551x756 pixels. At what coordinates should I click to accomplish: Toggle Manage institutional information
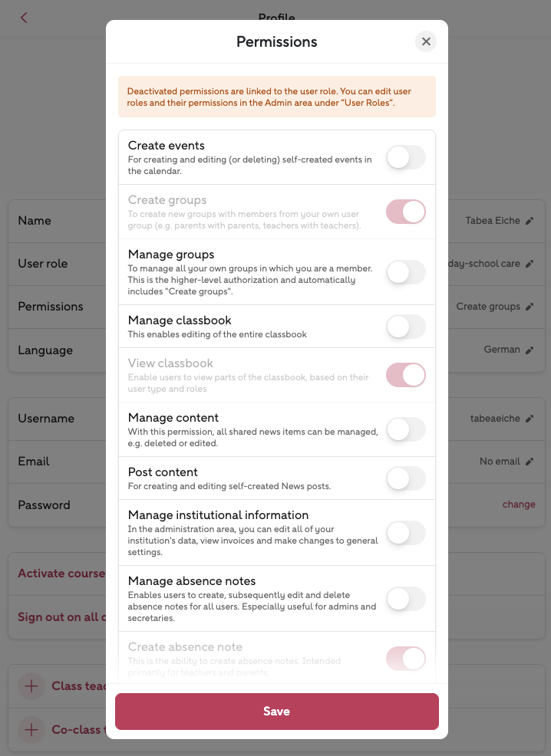pos(405,533)
